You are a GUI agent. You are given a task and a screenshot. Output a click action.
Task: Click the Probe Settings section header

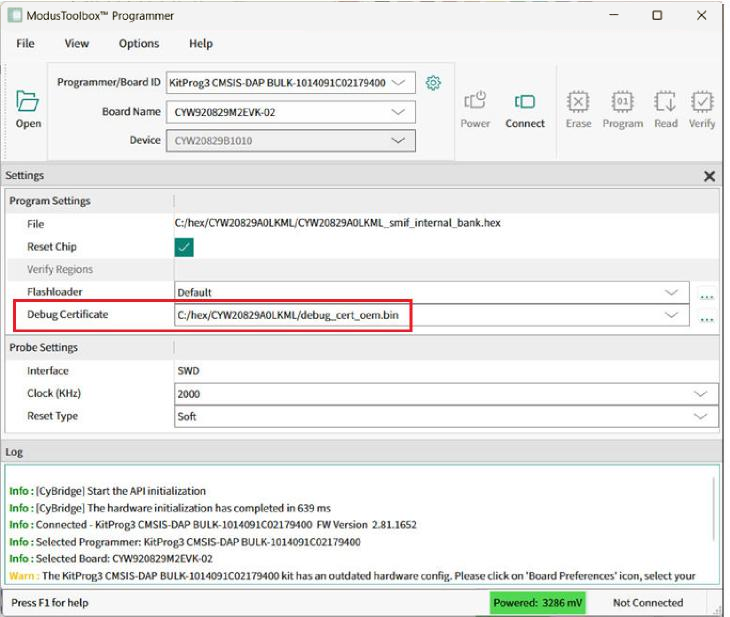coord(43,348)
